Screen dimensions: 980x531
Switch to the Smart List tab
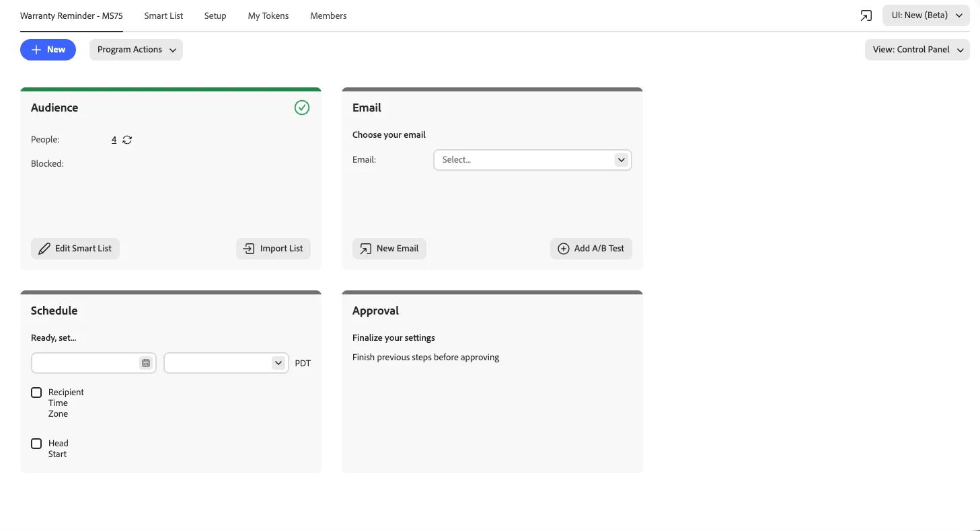click(163, 15)
